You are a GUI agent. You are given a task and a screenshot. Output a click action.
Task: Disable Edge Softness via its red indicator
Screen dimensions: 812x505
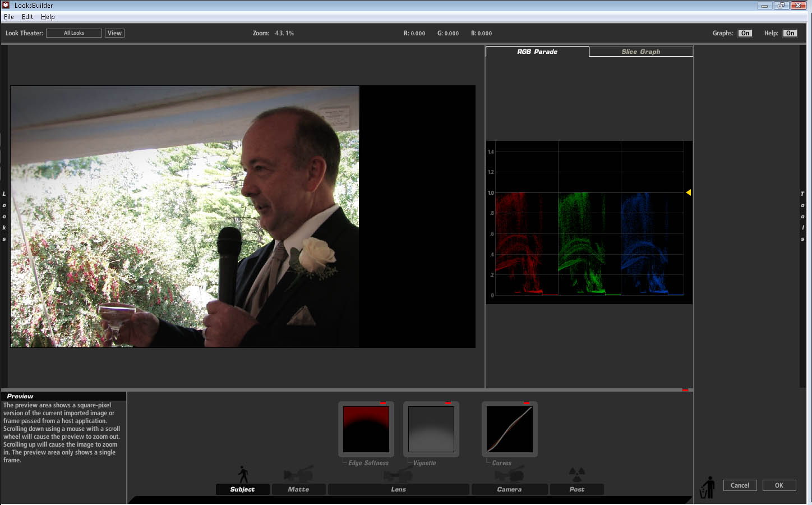point(382,403)
